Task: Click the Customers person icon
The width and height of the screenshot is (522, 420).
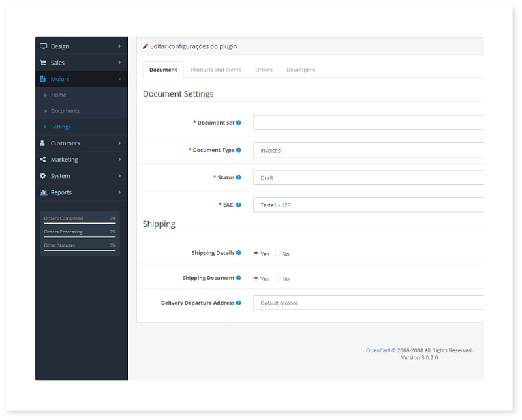Action: tap(42, 143)
